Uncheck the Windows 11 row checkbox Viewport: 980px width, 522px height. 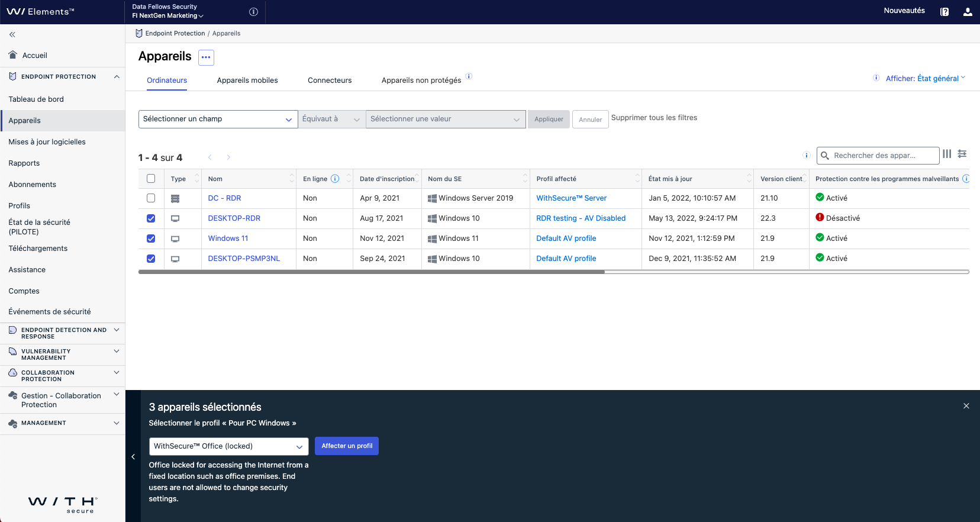[151, 239]
